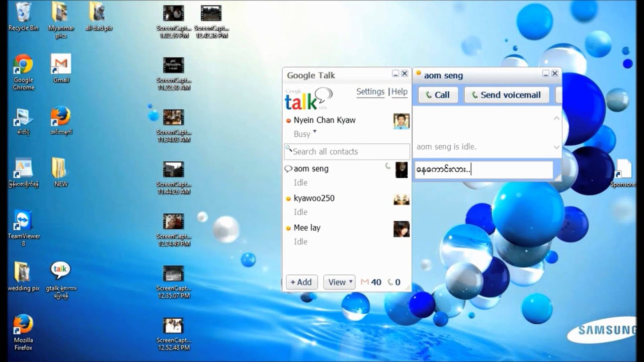The width and height of the screenshot is (644, 362).
Task: Open the Sponsored file on desktop
Action: (624, 173)
